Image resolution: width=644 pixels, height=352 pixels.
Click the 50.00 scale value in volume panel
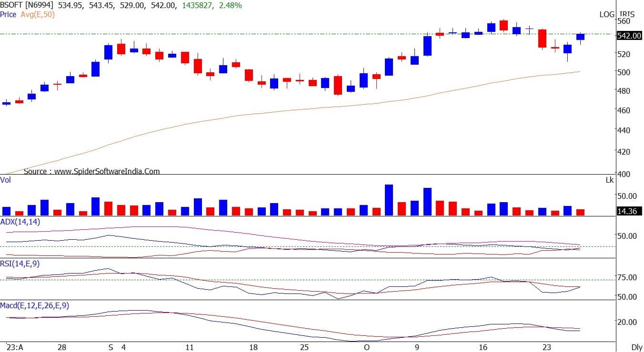point(627,196)
